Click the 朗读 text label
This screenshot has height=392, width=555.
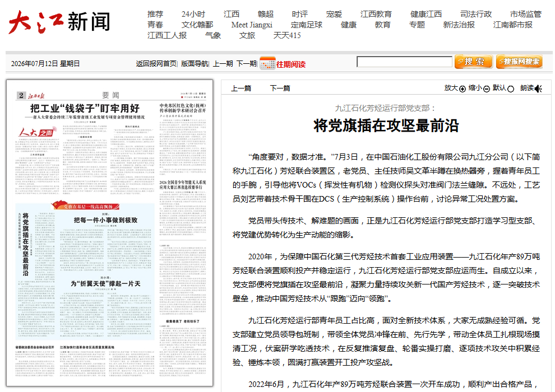[x=527, y=88]
